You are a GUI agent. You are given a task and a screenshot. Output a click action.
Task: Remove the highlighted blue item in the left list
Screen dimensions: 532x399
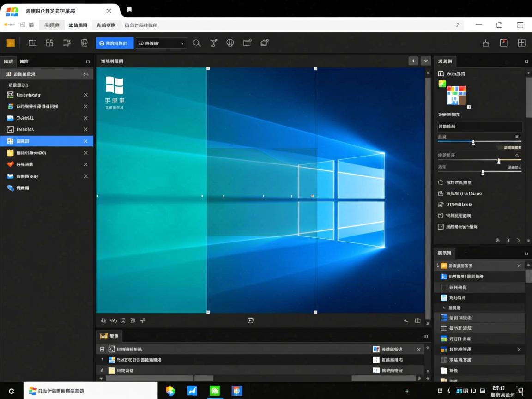tap(85, 141)
